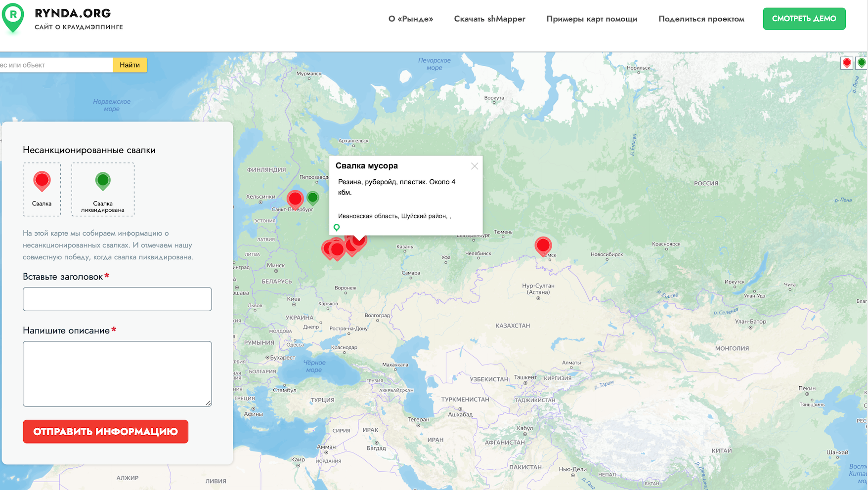Open the О «Рынде» menu item
This screenshot has height=490, width=868.
click(410, 19)
